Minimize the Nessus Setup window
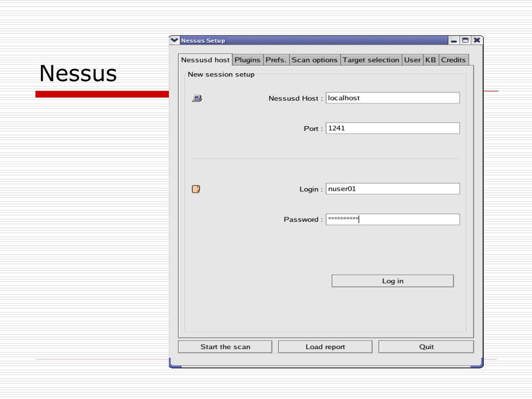This screenshot has height=399, width=532. point(454,41)
